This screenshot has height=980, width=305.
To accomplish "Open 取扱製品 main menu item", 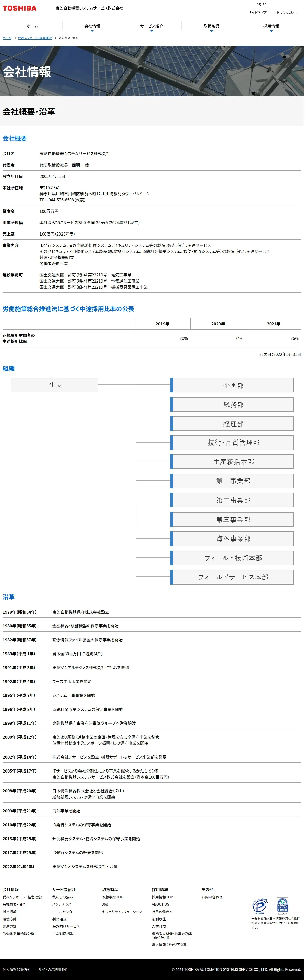I will (x=212, y=26).
